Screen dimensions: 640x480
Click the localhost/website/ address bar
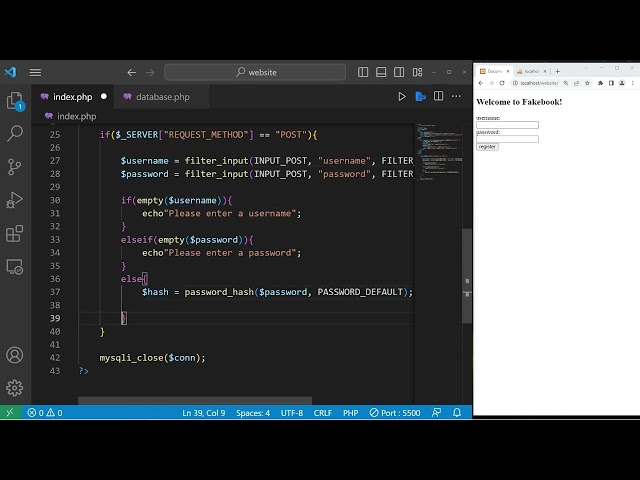(x=539, y=83)
